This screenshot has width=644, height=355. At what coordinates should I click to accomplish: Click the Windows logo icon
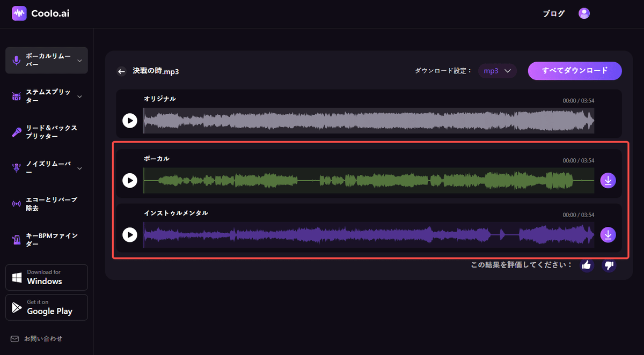point(17,277)
